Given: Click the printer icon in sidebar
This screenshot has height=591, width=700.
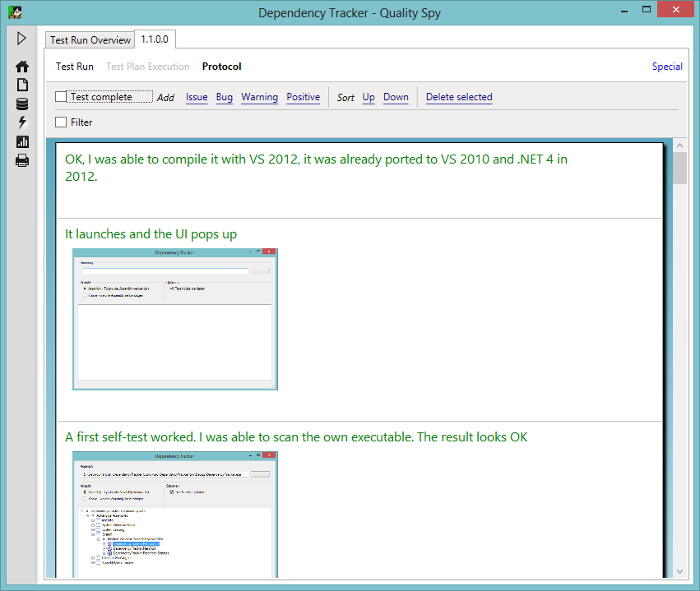Looking at the screenshot, I should point(22,160).
